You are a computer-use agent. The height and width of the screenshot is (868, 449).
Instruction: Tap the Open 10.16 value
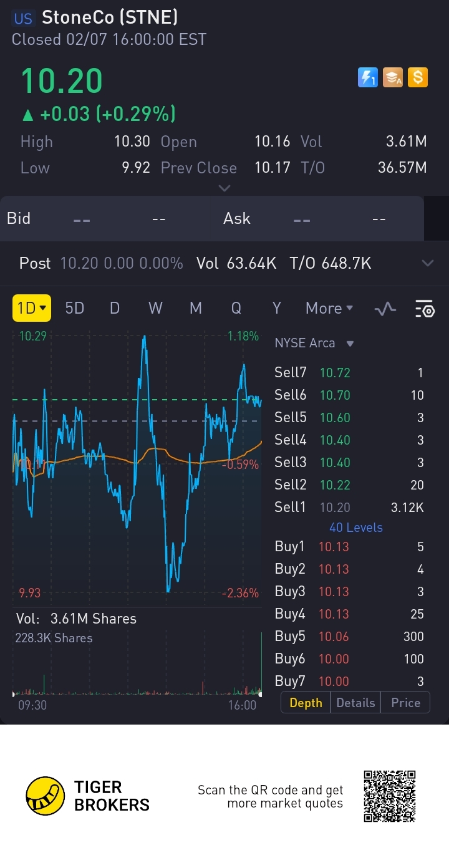coord(273,142)
